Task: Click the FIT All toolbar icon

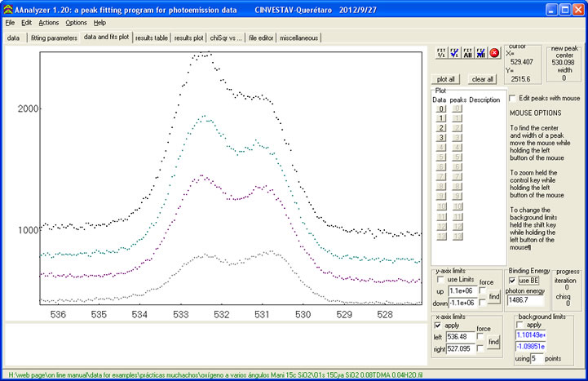Action: coord(468,52)
